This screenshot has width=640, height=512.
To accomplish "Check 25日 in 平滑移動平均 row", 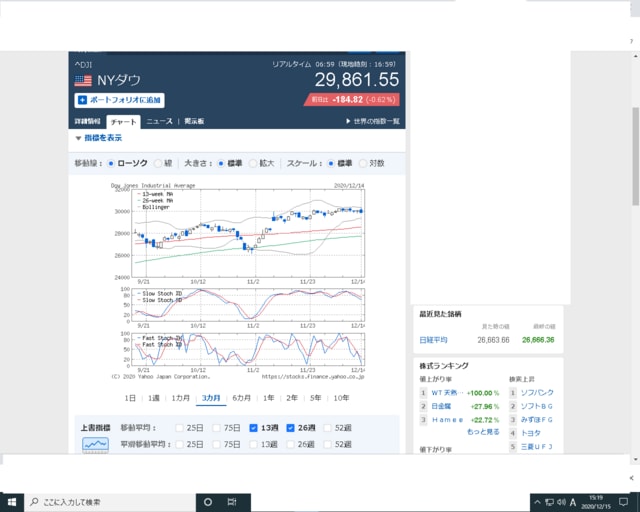I will (179, 444).
